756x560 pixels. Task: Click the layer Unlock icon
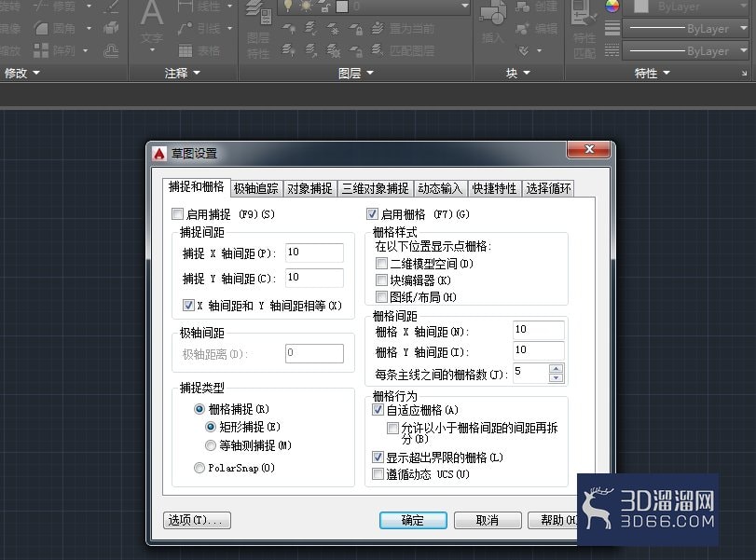click(x=356, y=50)
